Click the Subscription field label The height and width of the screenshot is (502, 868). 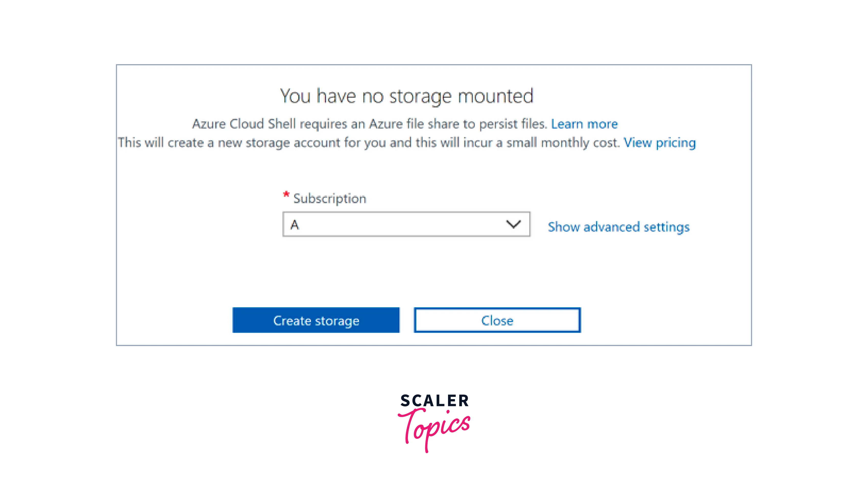[330, 199]
